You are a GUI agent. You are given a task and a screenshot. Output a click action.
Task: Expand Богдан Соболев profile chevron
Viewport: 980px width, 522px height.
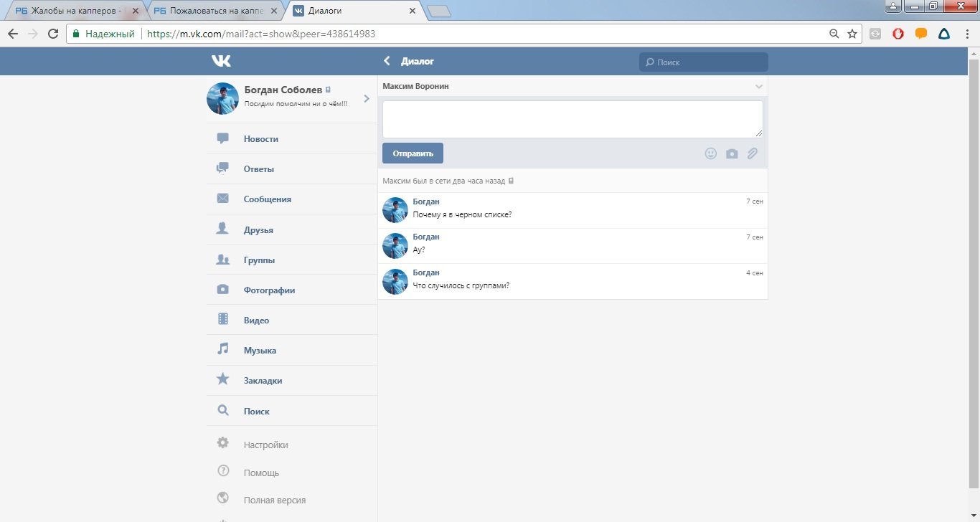tap(367, 99)
